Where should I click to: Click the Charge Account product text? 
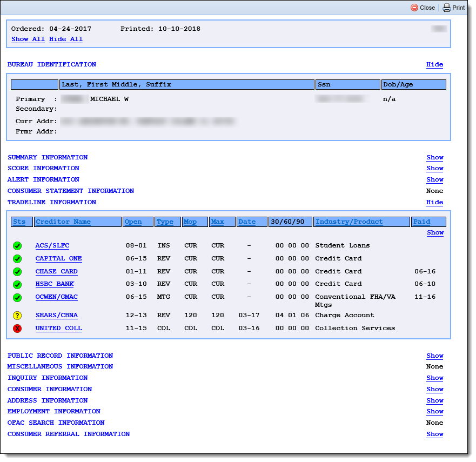tap(345, 315)
